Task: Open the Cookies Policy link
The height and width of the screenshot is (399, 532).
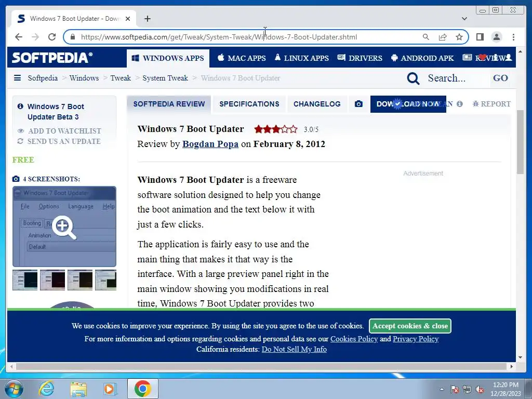Action: [354, 339]
